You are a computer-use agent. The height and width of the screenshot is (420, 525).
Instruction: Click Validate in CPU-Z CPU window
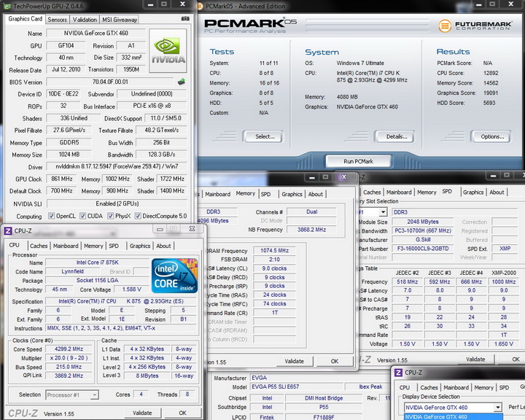(142, 413)
